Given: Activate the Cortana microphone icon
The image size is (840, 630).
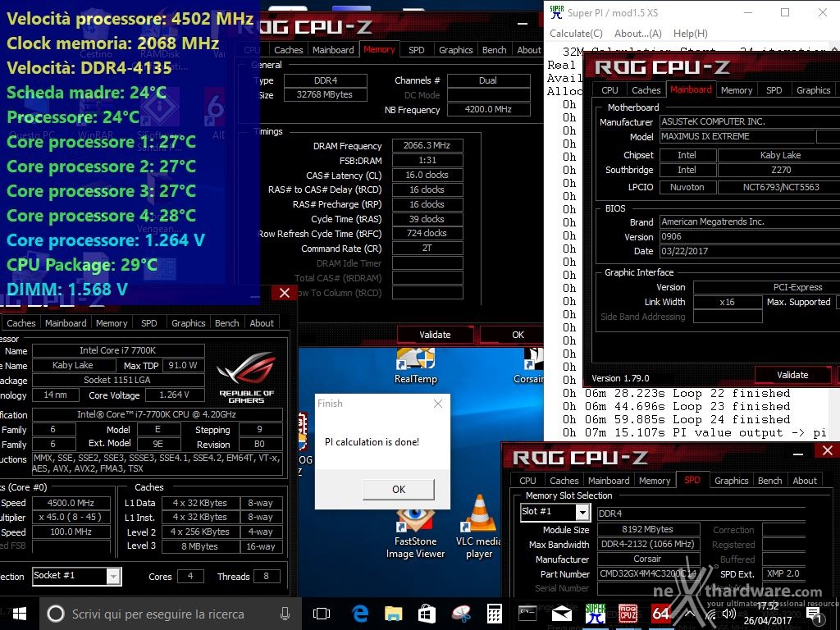Looking at the screenshot, I should click(x=285, y=614).
